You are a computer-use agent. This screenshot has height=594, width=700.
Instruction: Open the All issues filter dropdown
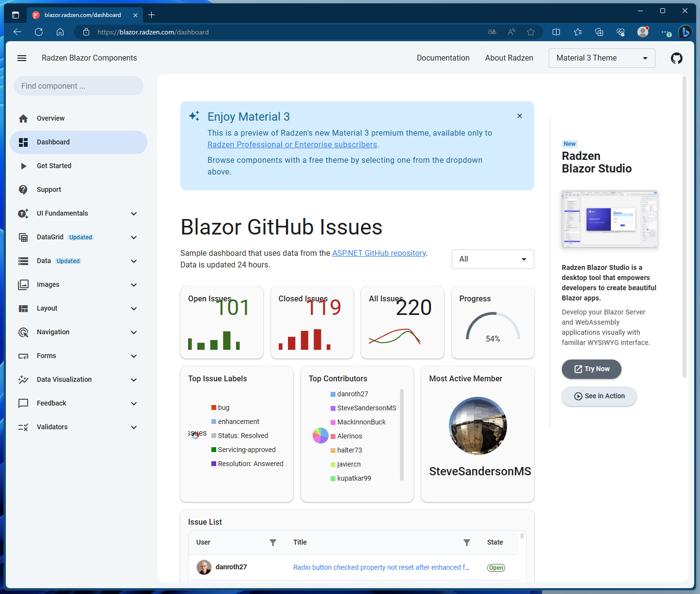pos(493,259)
